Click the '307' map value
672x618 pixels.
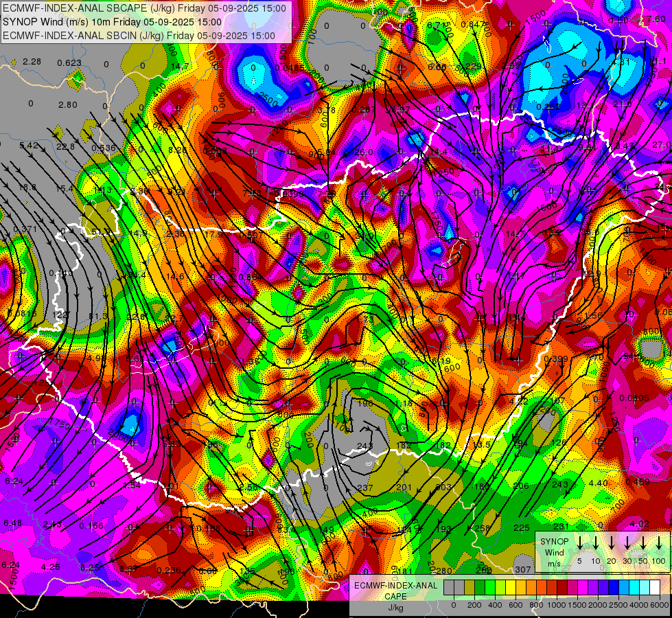coord(523,569)
